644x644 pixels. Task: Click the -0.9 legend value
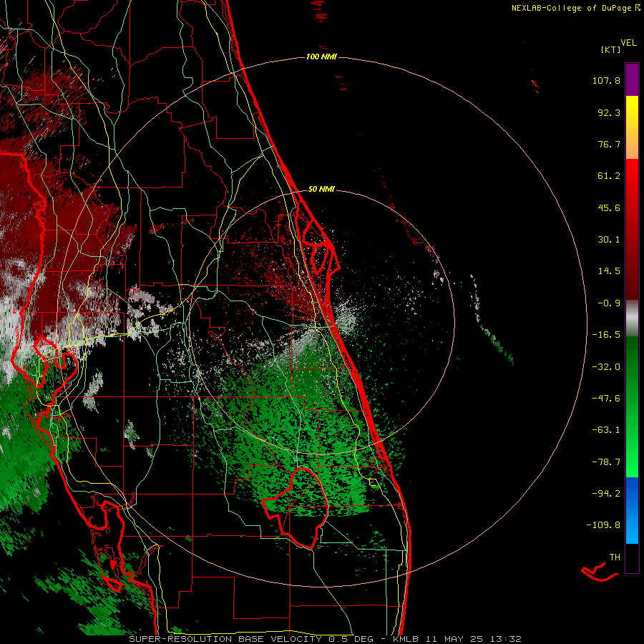609,303
